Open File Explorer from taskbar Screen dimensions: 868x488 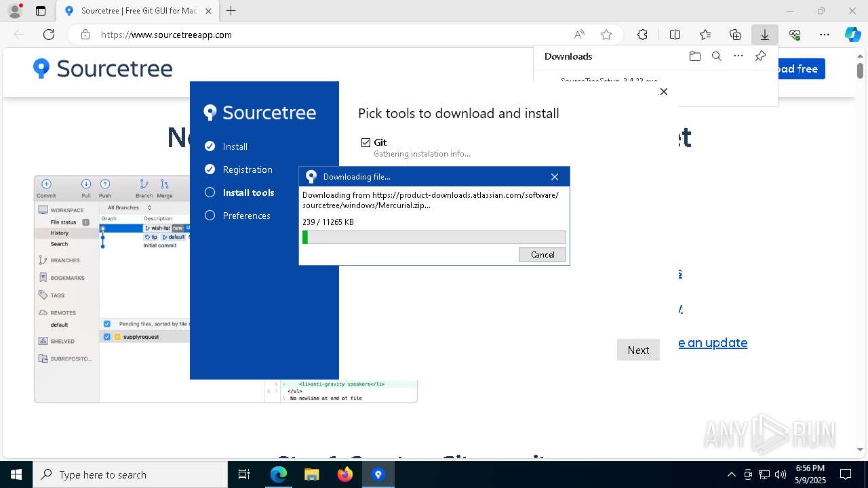pyautogui.click(x=311, y=474)
